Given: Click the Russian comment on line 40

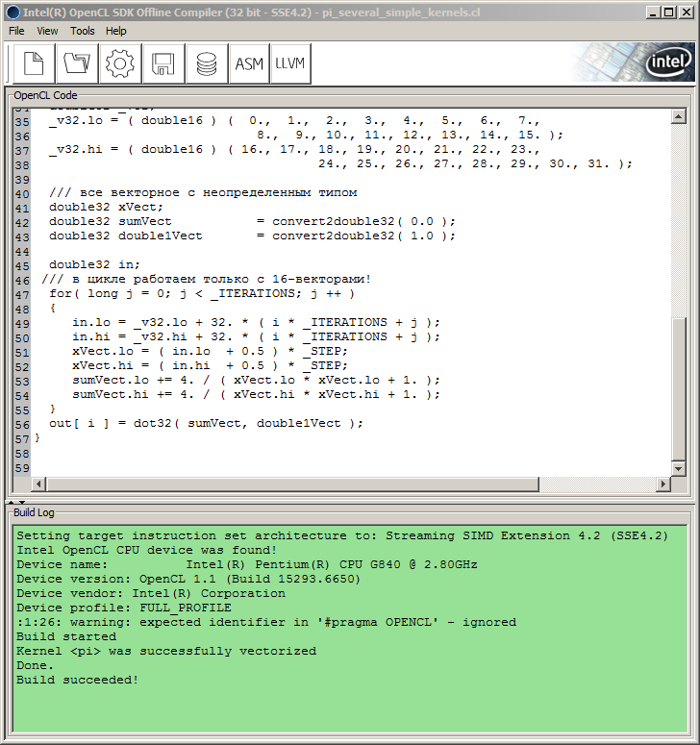Looking at the screenshot, I should 203,193.
